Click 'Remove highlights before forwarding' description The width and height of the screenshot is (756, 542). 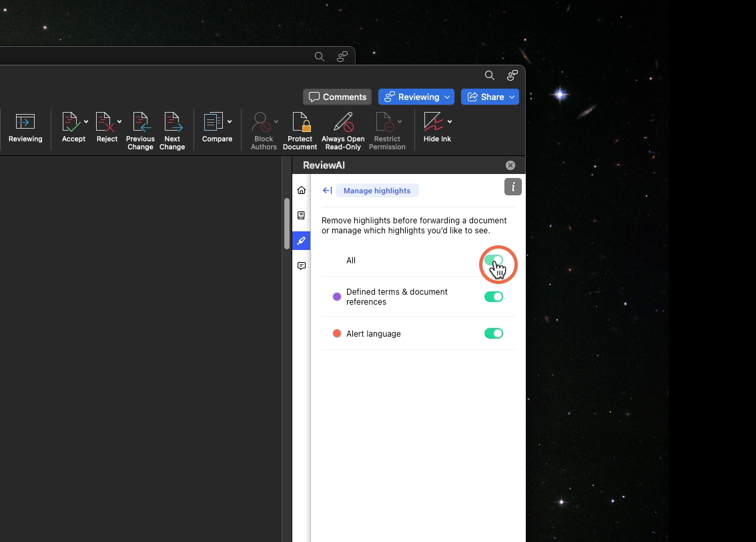tap(414, 225)
